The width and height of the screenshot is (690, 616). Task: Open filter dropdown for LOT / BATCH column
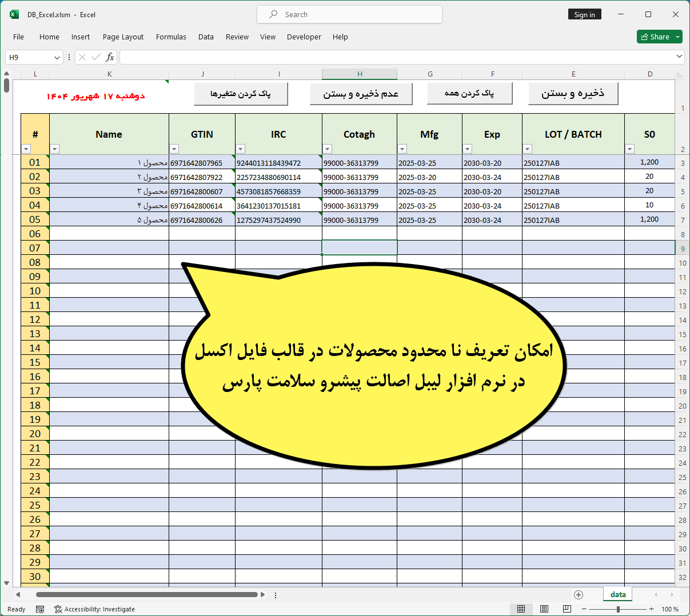pyautogui.click(x=528, y=149)
